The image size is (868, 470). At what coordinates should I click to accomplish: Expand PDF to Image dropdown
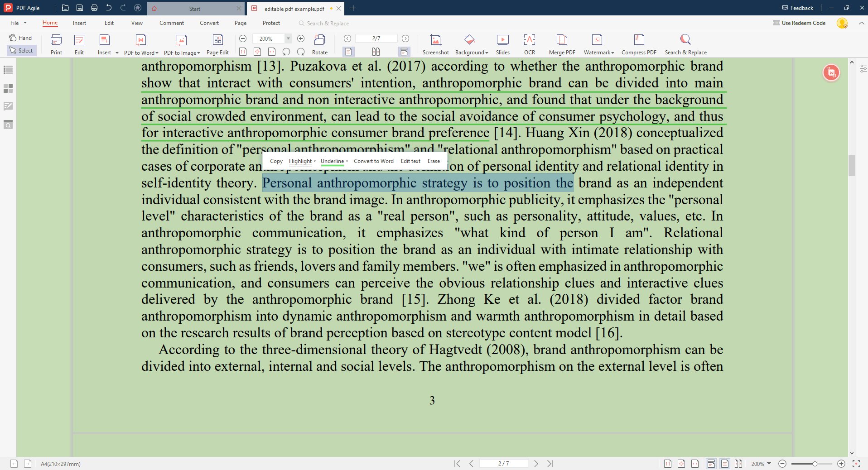(x=198, y=53)
